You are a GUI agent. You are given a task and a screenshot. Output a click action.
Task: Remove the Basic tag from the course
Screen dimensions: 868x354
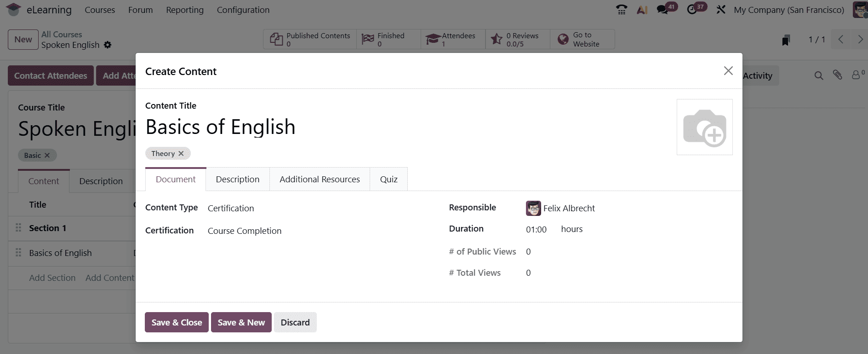pyautogui.click(x=47, y=156)
